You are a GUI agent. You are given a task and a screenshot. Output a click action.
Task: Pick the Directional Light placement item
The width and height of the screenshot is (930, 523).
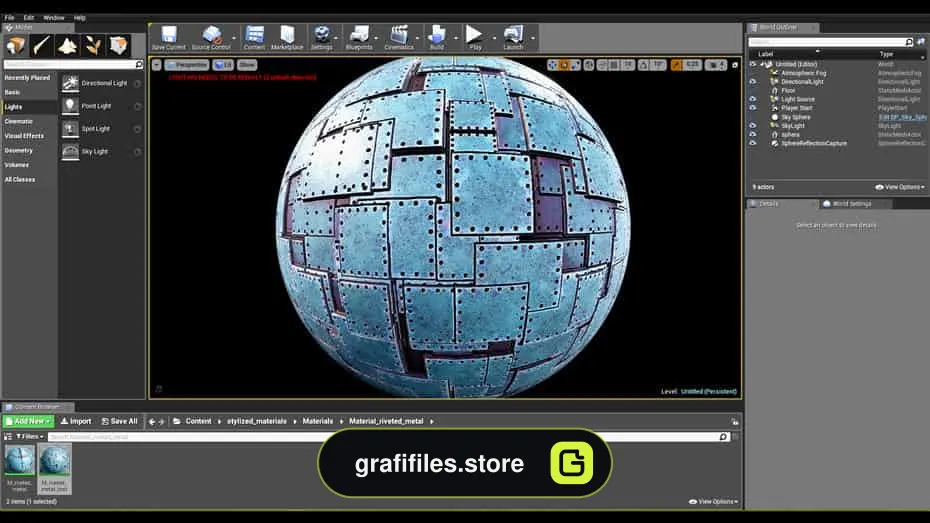tap(101, 84)
